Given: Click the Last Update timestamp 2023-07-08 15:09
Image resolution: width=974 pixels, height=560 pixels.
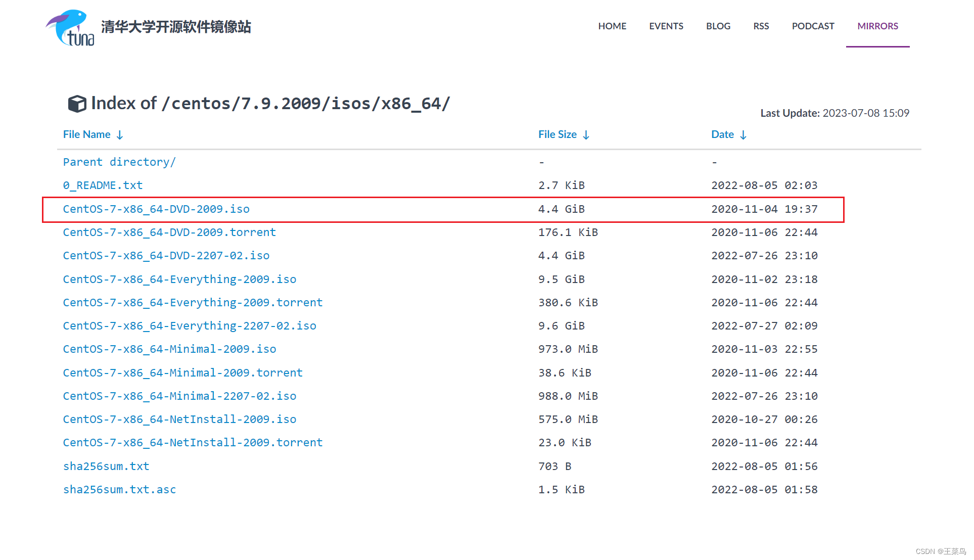Looking at the screenshot, I should pos(865,113).
